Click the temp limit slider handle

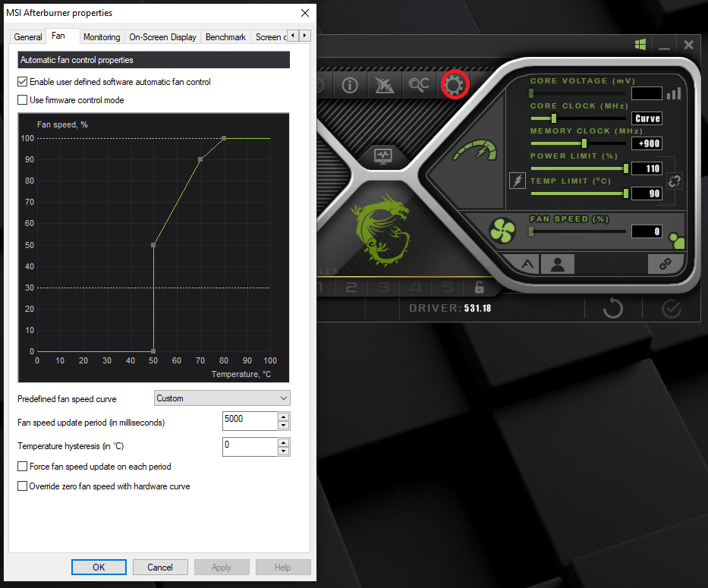click(626, 193)
